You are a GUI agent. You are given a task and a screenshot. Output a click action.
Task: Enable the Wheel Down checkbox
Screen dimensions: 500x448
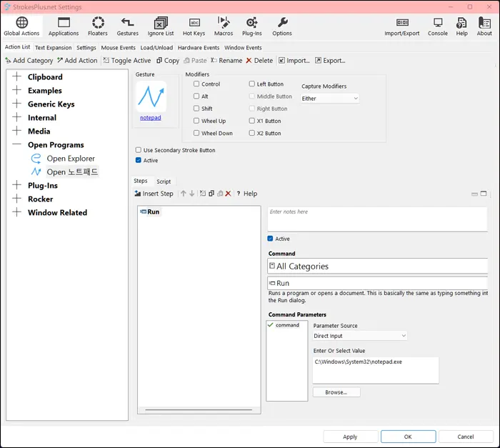point(196,133)
